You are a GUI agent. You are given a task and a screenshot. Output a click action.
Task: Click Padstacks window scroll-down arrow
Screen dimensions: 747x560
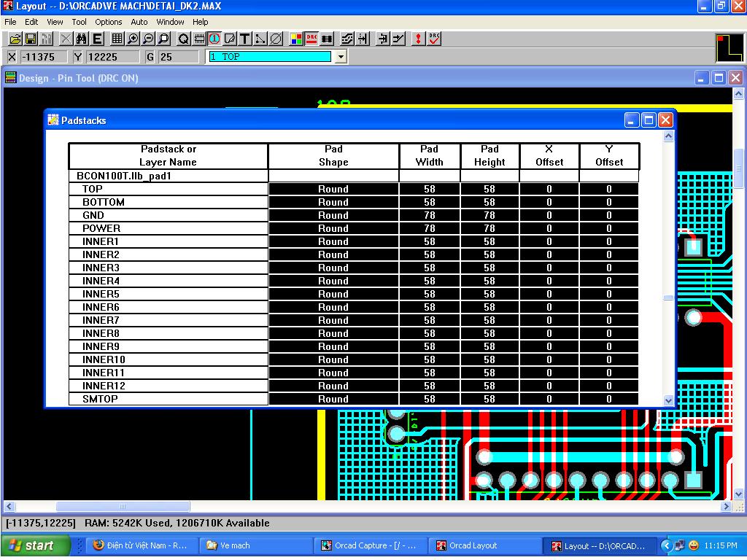[668, 400]
